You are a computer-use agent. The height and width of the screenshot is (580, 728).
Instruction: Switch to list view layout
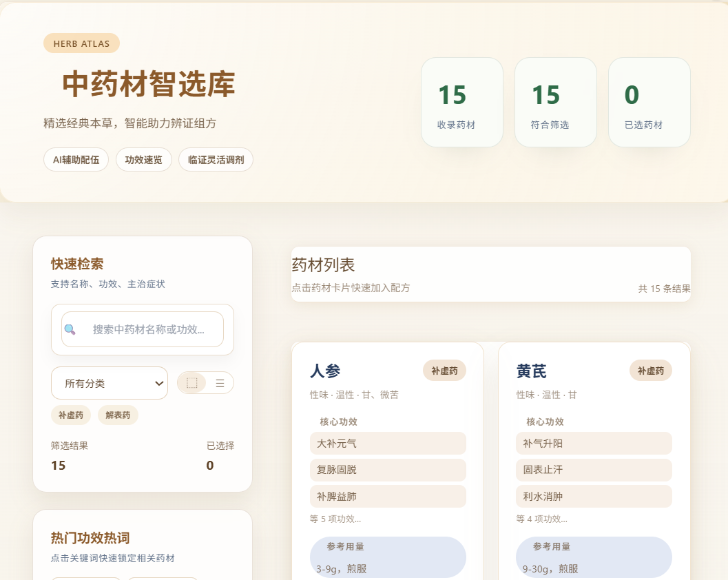(x=220, y=383)
